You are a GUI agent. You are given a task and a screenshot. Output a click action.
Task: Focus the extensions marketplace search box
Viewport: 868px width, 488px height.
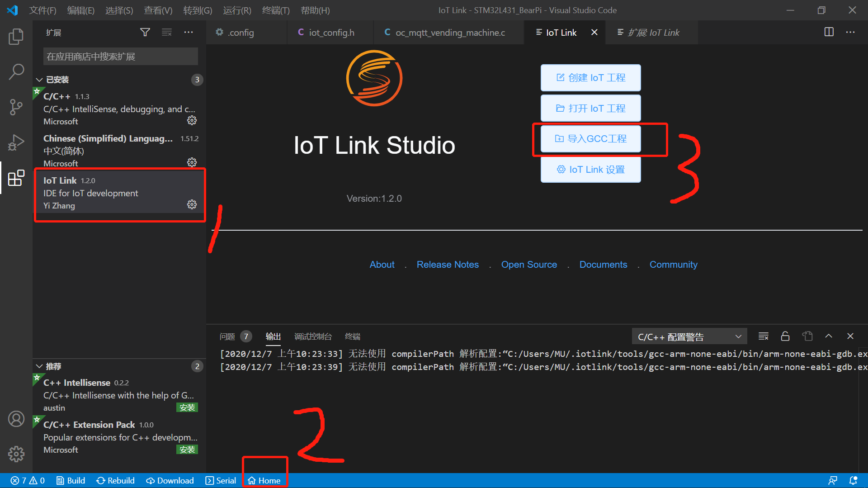coord(121,57)
